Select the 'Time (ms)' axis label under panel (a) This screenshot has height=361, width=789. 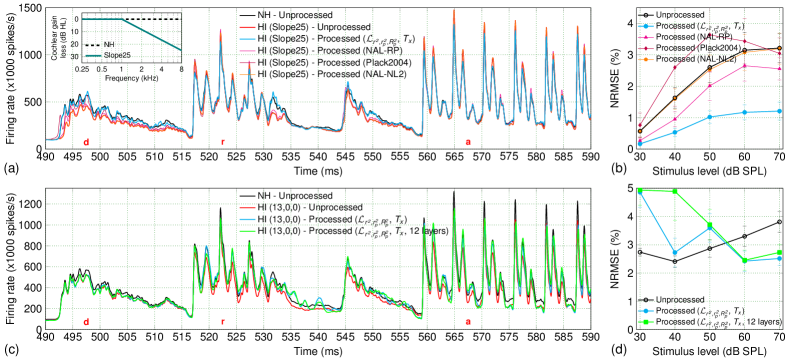[x=317, y=171]
